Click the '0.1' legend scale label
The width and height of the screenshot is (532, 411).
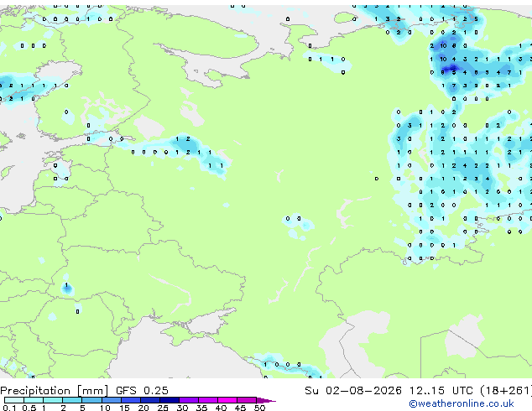9,408
